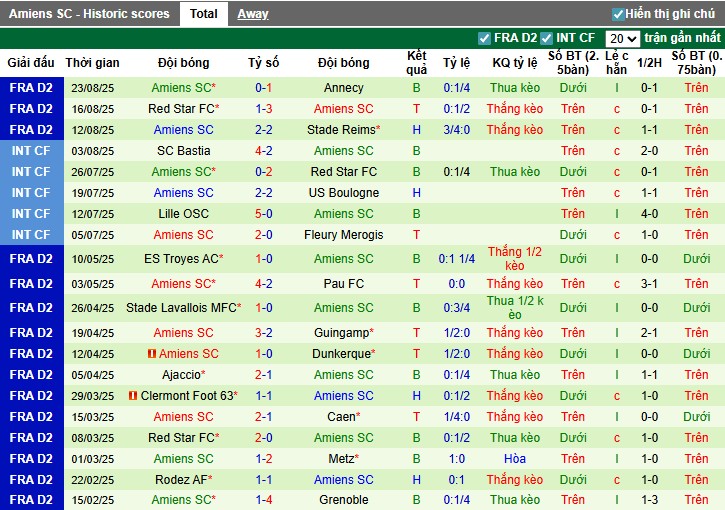Open the ES Troyes AC team link
The height and width of the screenshot is (510, 725).
coord(181,259)
